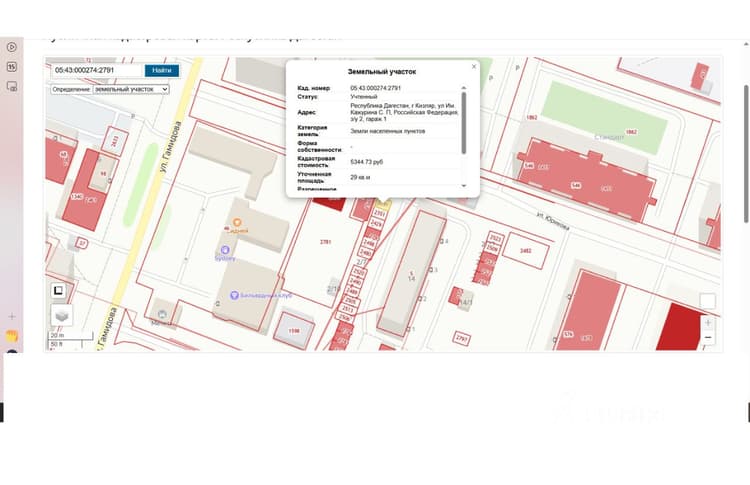
Task: Click the Sydney purple place marker
Action: pos(225,250)
